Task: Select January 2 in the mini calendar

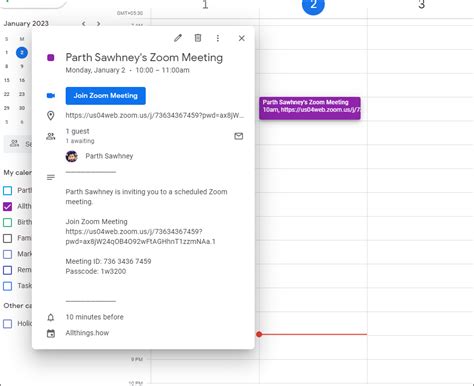Action: coord(22,52)
